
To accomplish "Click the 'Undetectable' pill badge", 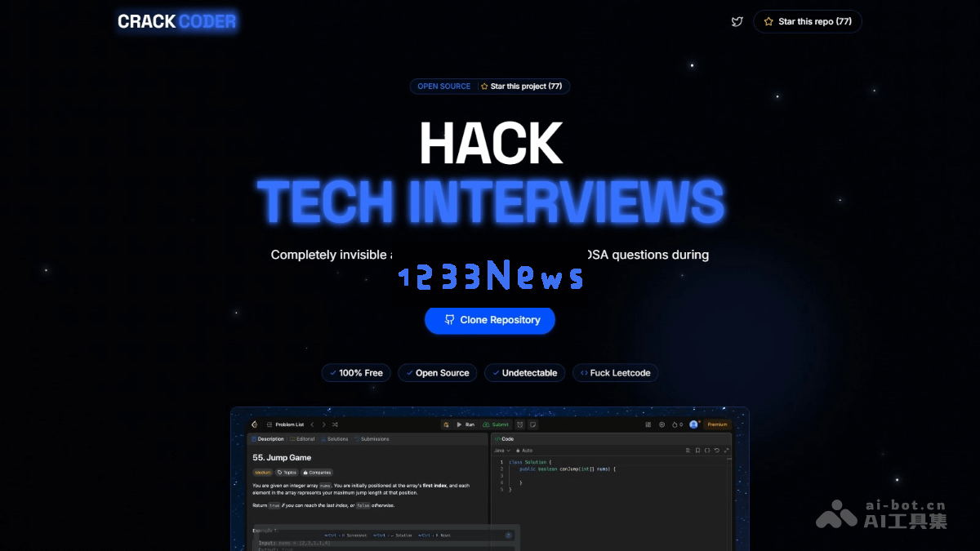I will tap(524, 373).
